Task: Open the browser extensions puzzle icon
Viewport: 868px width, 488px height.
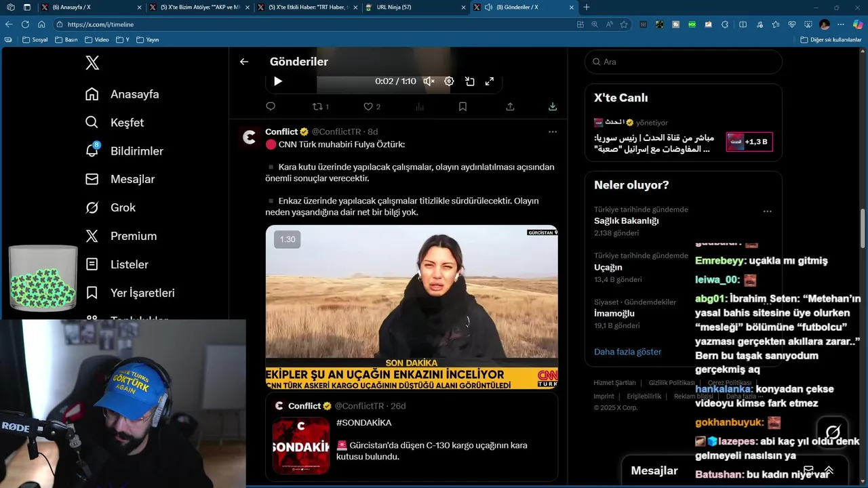Action: pyautogui.click(x=724, y=24)
